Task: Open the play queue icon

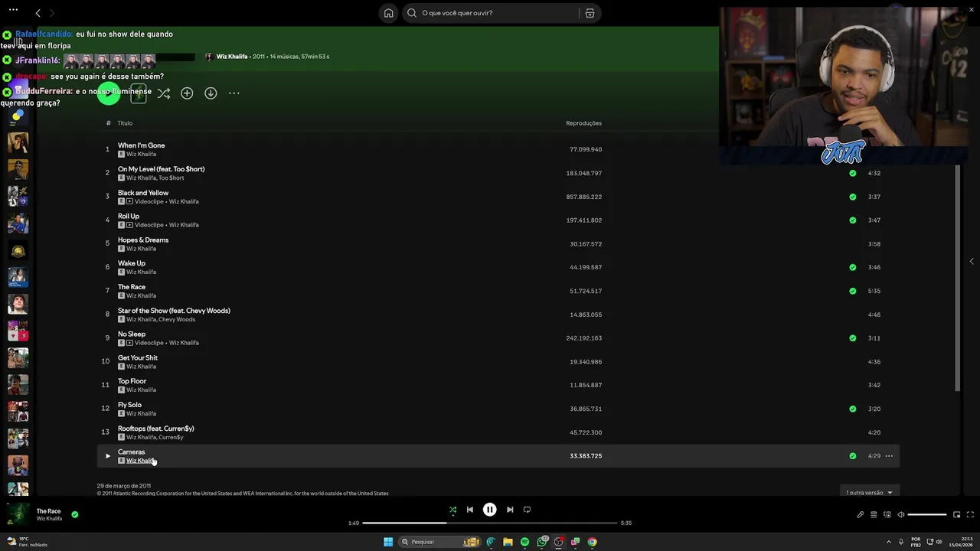Action: pyautogui.click(x=874, y=515)
